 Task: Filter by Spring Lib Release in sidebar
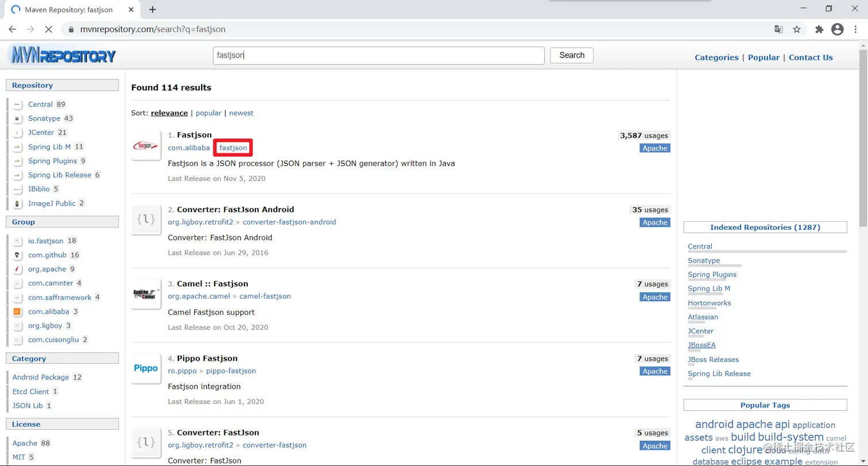click(x=60, y=175)
